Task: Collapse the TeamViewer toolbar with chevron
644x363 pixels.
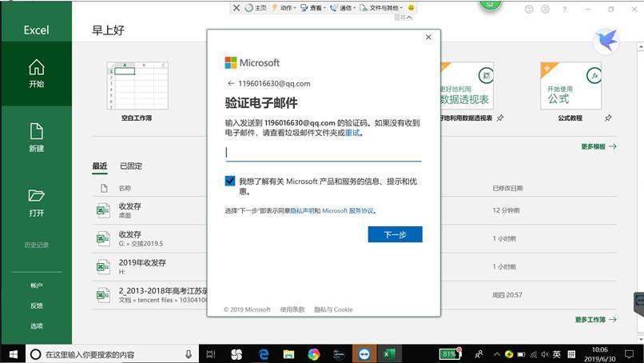Action: pos(409,18)
